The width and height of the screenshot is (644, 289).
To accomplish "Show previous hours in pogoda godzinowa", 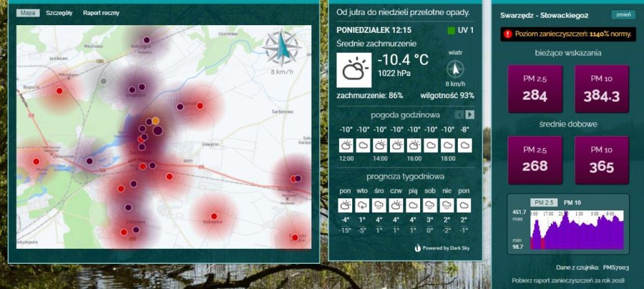I will 460,115.
